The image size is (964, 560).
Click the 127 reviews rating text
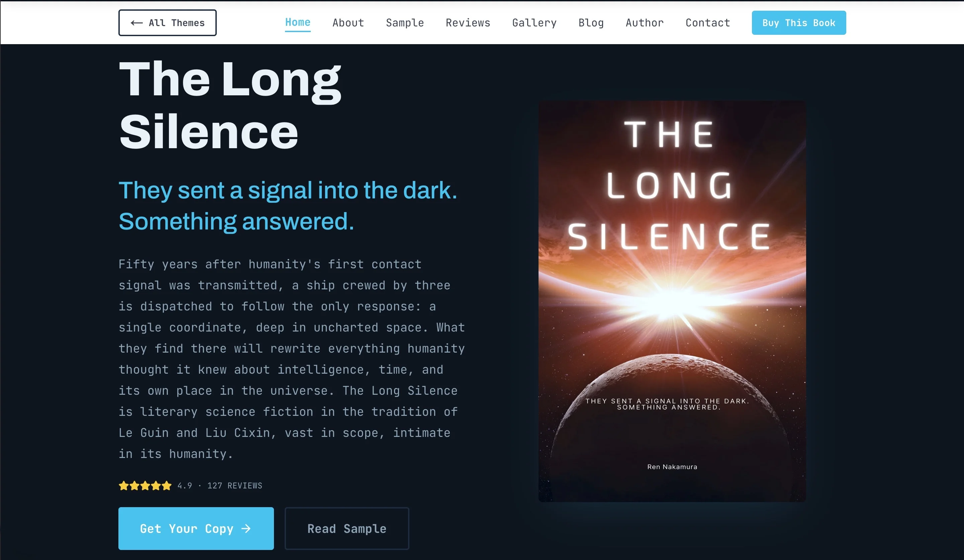pos(234,486)
